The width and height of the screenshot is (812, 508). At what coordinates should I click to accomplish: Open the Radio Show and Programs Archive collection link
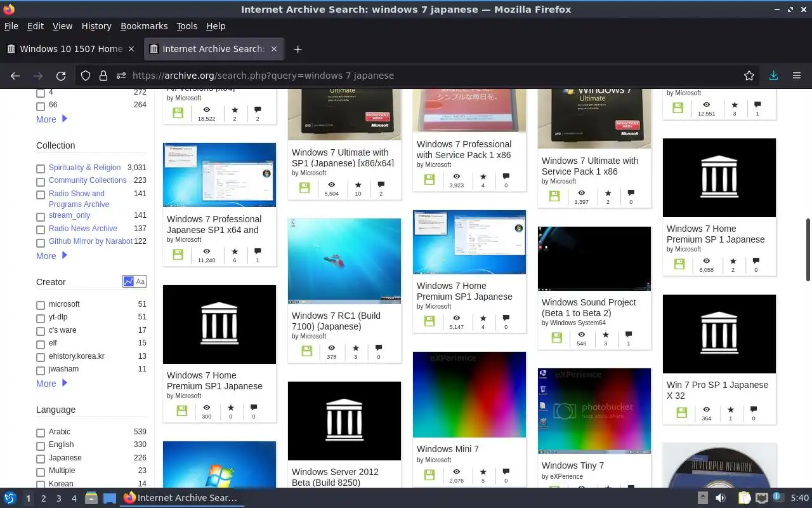point(79,199)
